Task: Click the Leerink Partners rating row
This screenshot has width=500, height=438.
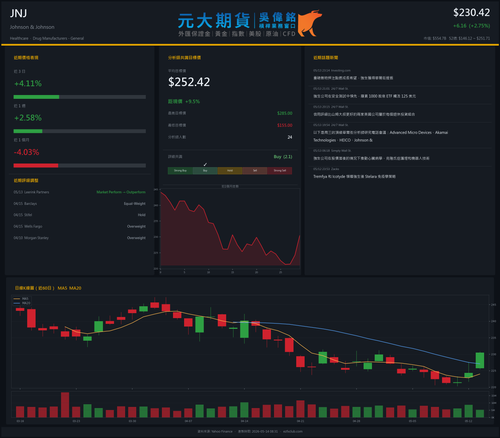Action: [x=80, y=192]
